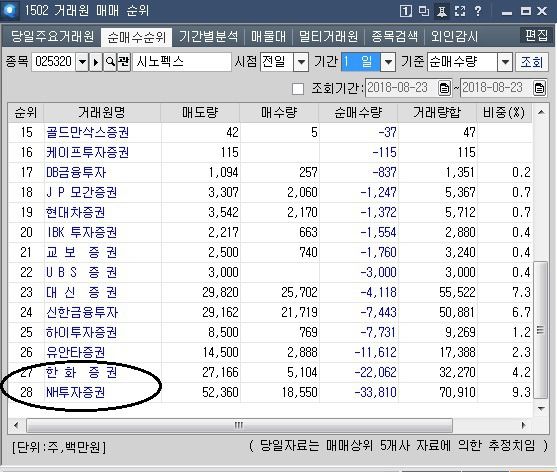The height and width of the screenshot is (472, 557).
Task: Select the 골드만삭스증권 broker row
Action: click(x=270, y=132)
